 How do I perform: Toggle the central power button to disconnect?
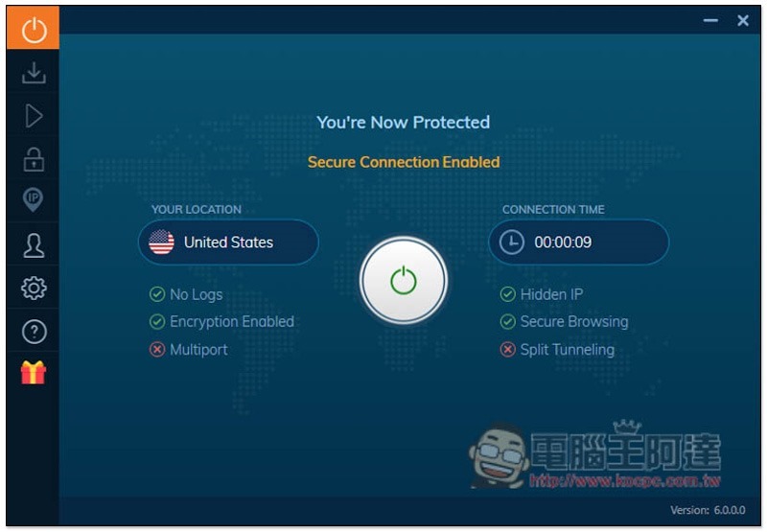(x=404, y=280)
